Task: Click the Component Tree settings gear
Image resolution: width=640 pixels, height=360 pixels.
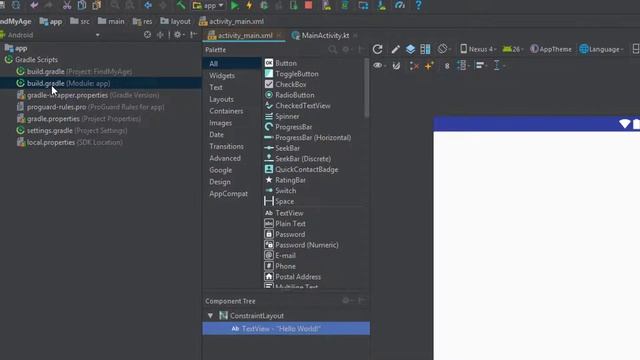Action: 347,301
